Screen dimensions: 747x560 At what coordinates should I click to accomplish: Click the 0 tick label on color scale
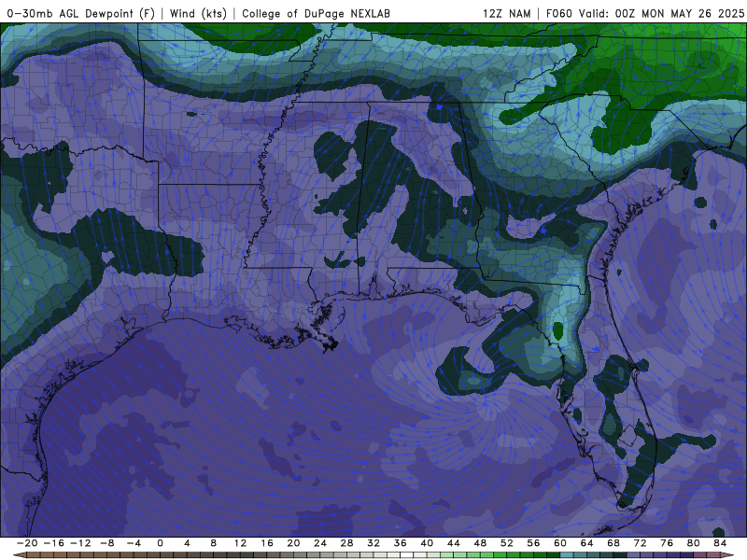pos(160,543)
